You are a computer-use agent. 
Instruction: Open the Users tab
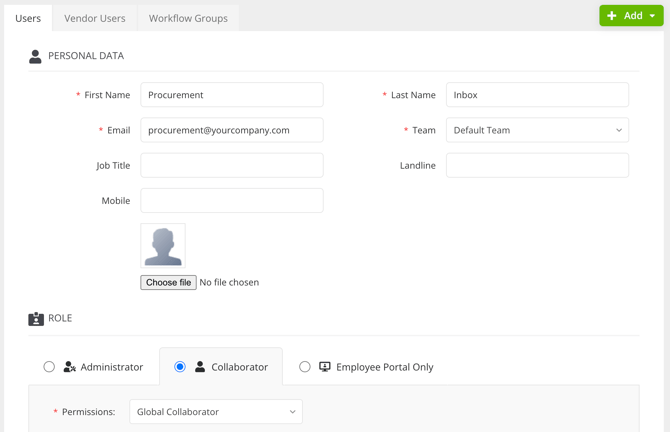pyautogui.click(x=28, y=18)
